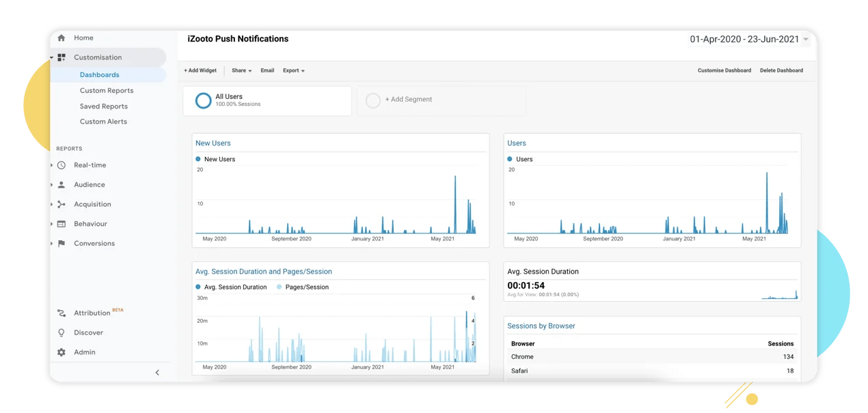Image resolution: width=868 pixels, height=413 pixels.
Task: Click the Sessions column header
Action: [781, 344]
